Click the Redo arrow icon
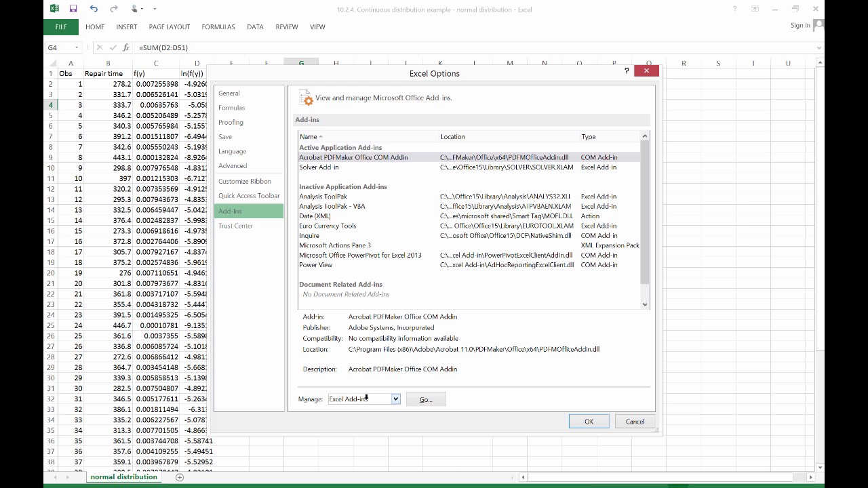The image size is (868, 488). click(x=114, y=9)
